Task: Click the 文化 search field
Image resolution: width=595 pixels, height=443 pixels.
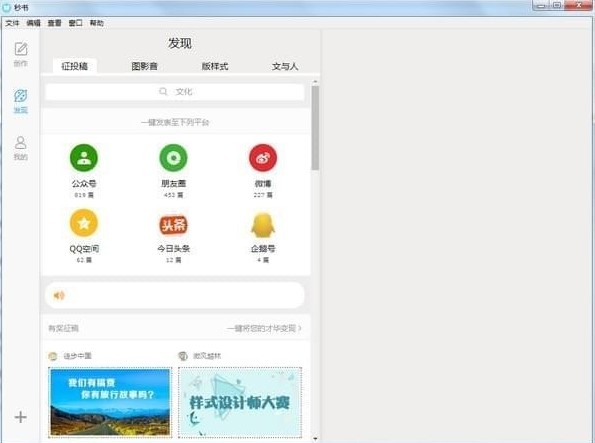Action: click(x=175, y=92)
